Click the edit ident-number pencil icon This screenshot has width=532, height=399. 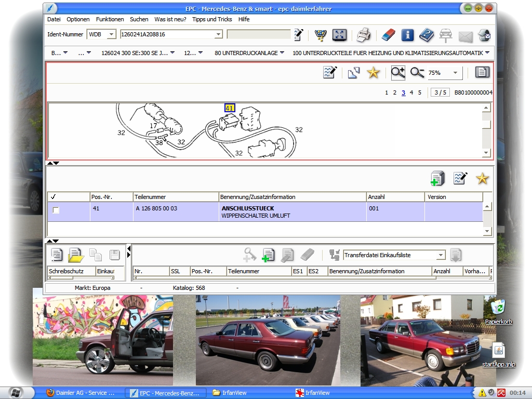pos(298,35)
